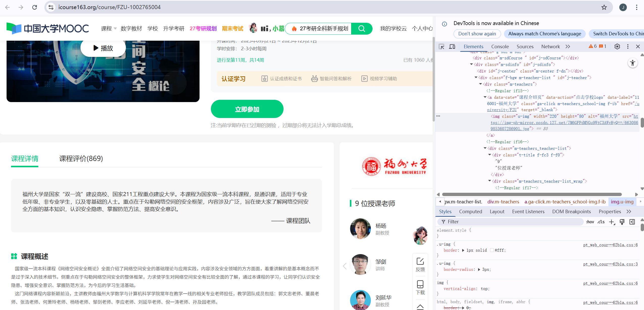Viewport: 644px width, 310px height.
Task: Expand the border-radius property triangle
Action: tap(479, 269)
